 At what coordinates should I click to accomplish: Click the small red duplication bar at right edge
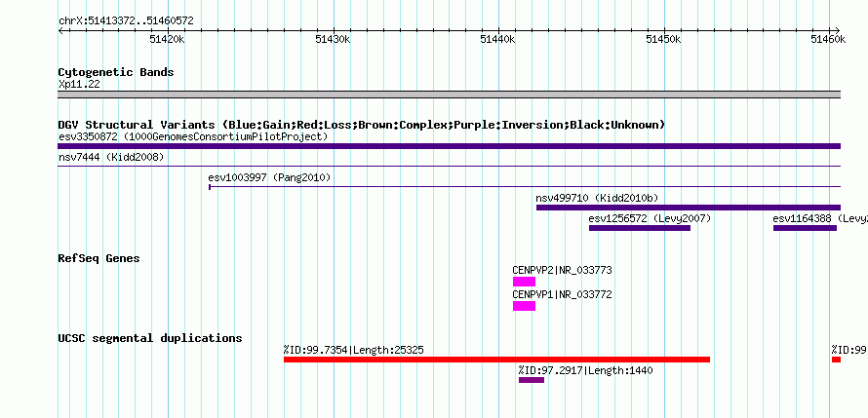click(836, 360)
